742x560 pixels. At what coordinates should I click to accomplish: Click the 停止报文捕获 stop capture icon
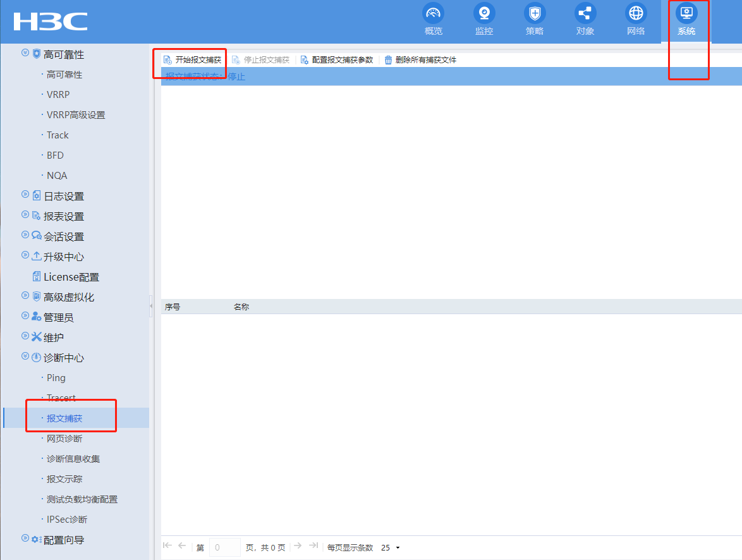tap(236, 60)
